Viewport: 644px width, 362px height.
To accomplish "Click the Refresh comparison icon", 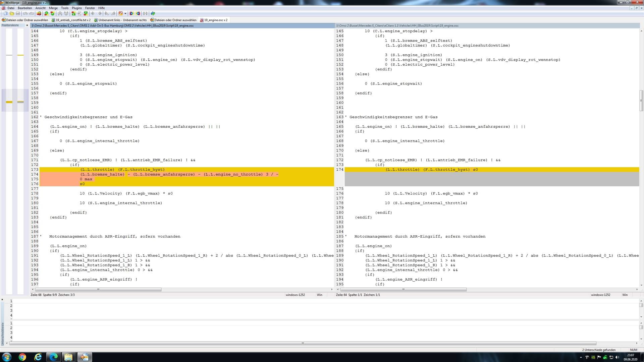I will point(153,13).
